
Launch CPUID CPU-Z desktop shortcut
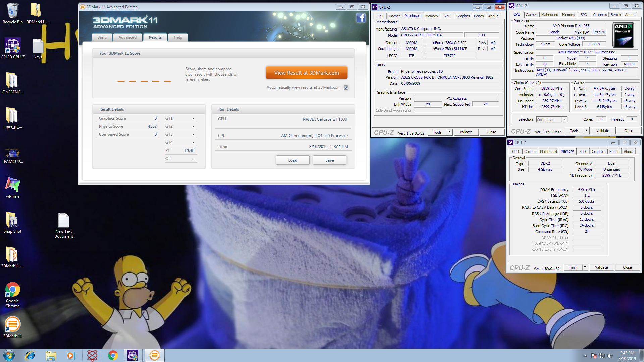(13, 48)
